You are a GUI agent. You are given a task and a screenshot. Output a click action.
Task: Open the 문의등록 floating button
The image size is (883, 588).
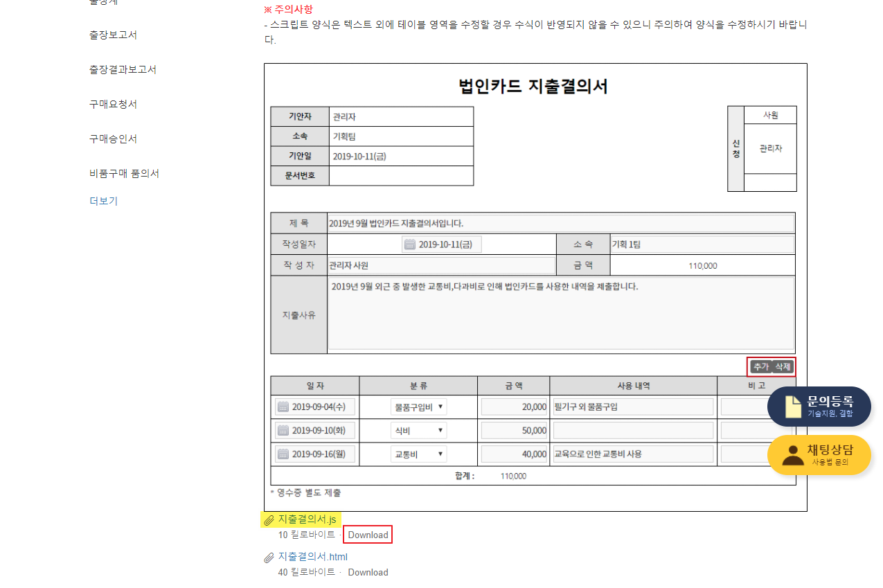point(819,407)
